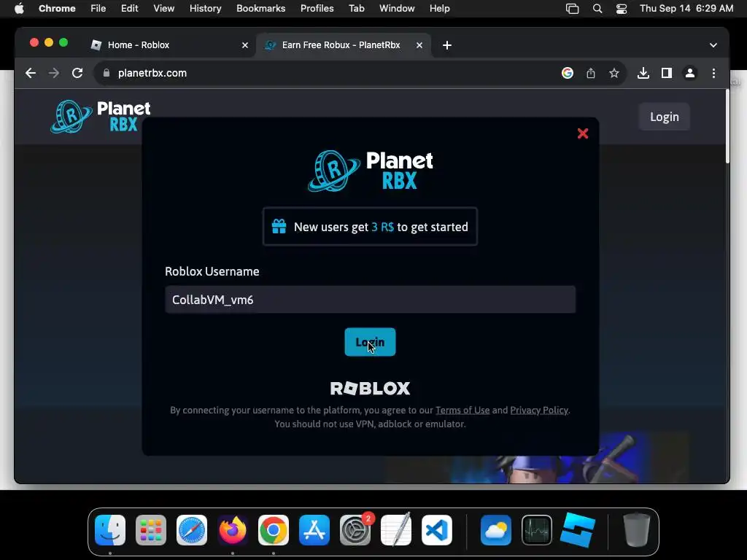747x560 pixels.
Task: Reload the planetrbx.com page
Action: (x=77, y=73)
